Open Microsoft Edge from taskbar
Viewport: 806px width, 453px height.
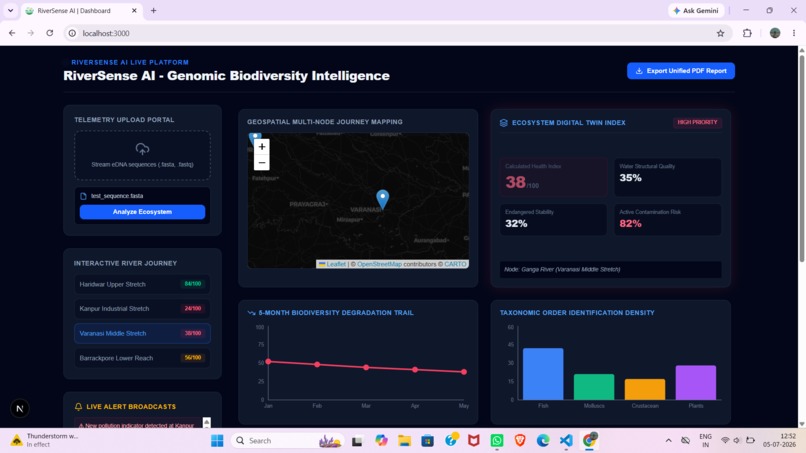point(543,441)
